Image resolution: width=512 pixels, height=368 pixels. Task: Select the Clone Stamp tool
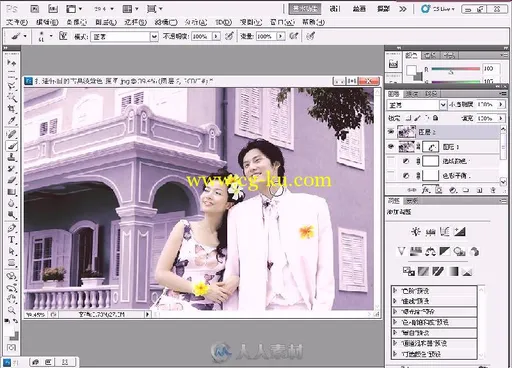coord(12,157)
